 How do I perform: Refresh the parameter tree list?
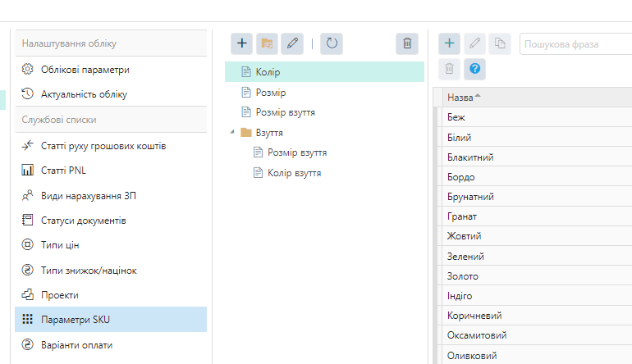pyautogui.click(x=332, y=43)
